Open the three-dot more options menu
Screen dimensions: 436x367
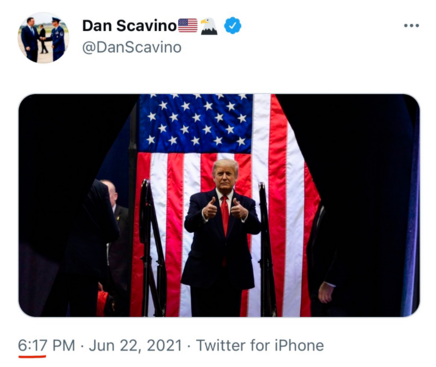(411, 26)
